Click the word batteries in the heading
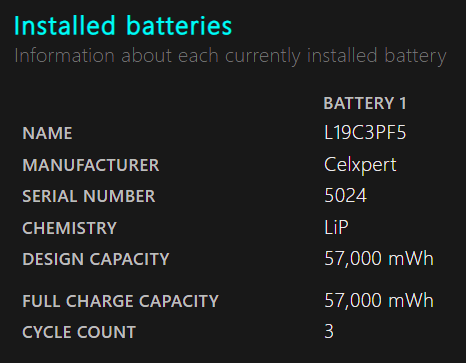This screenshot has height=363, width=466. 179,26
